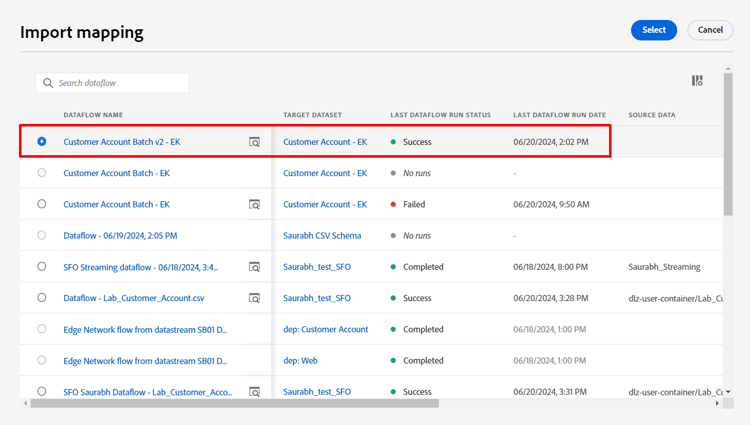Open column settings icon

697,81
